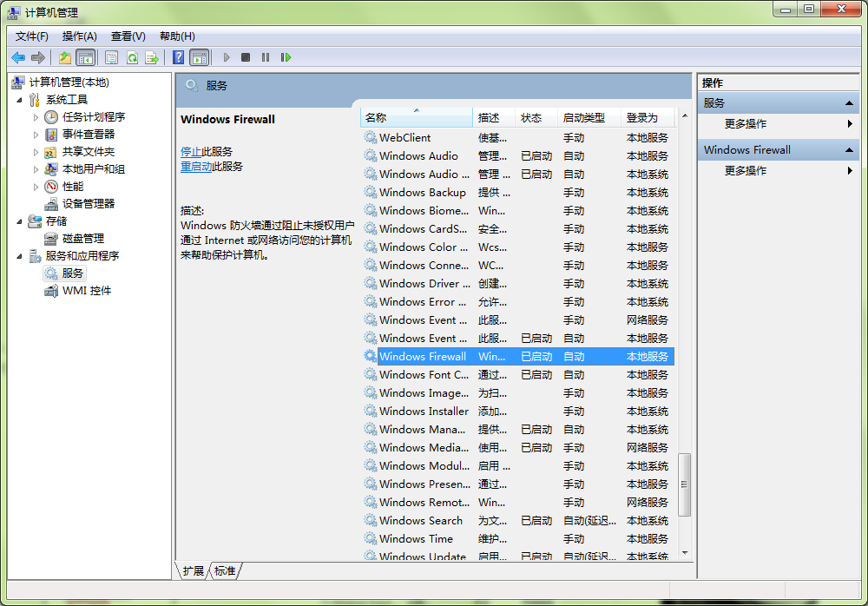Image resolution: width=868 pixels, height=606 pixels.
Task: Select the Windows Firewall service row
Action: click(517, 356)
